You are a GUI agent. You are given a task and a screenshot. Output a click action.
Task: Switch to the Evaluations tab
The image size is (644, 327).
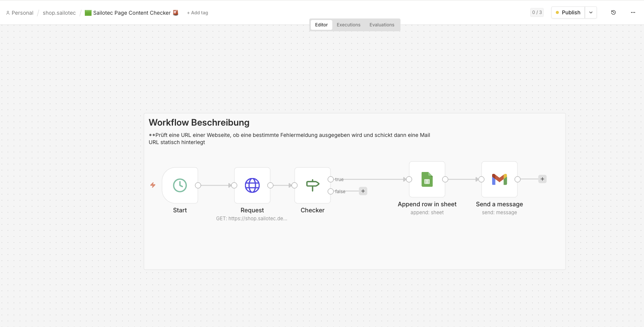[382, 25]
